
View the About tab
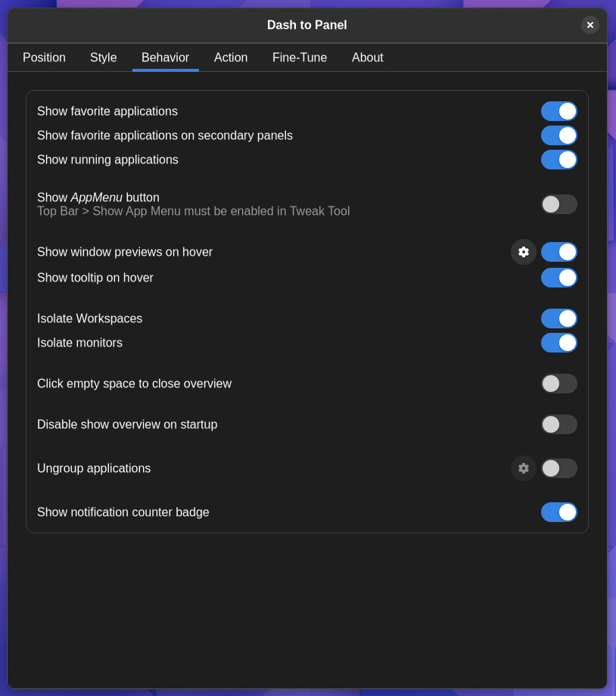click(x=367, y=57)
